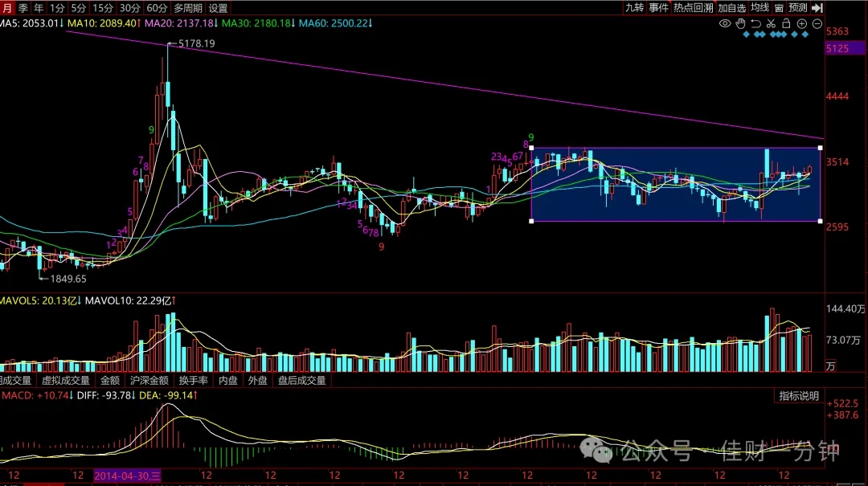Open the 事件 events button

click(x=659, y=8)
